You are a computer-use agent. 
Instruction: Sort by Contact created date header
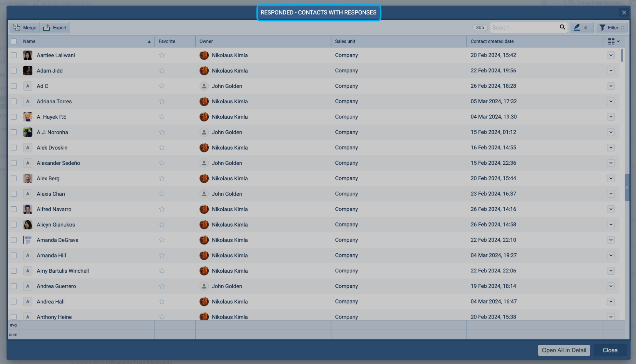(x=492, y=41)
